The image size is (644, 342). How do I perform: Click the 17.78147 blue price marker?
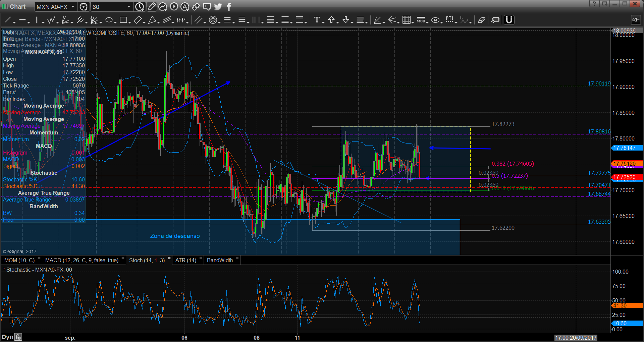627,148
